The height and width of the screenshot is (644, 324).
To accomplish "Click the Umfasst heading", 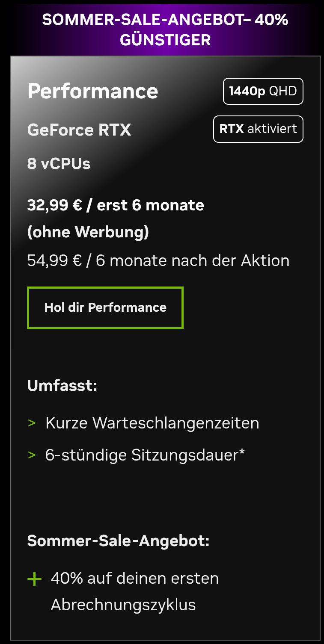I will pos(62,385).
